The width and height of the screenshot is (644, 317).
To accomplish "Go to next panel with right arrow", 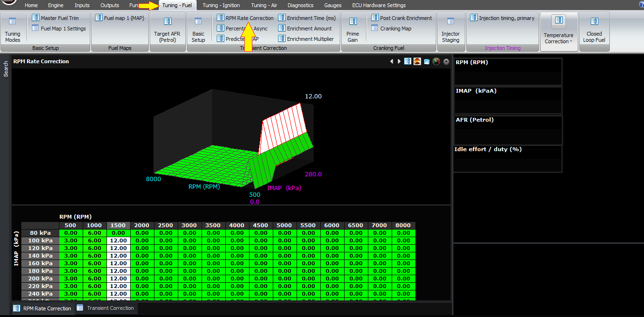I will click(399, 61).
